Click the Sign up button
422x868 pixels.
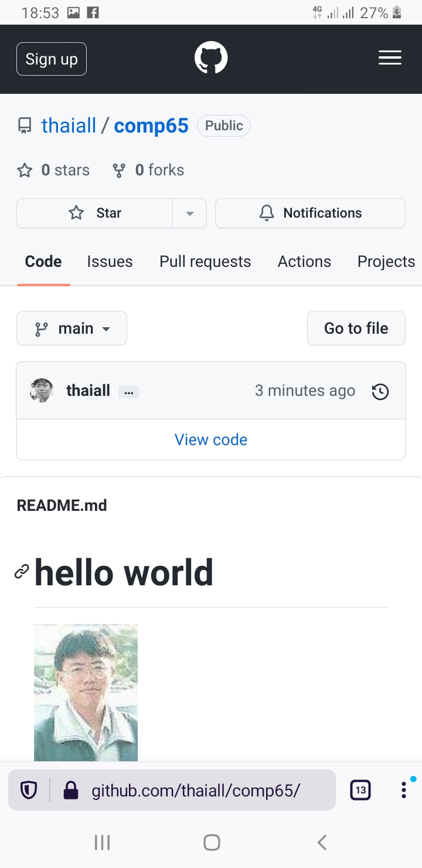[x=52, y=59]
